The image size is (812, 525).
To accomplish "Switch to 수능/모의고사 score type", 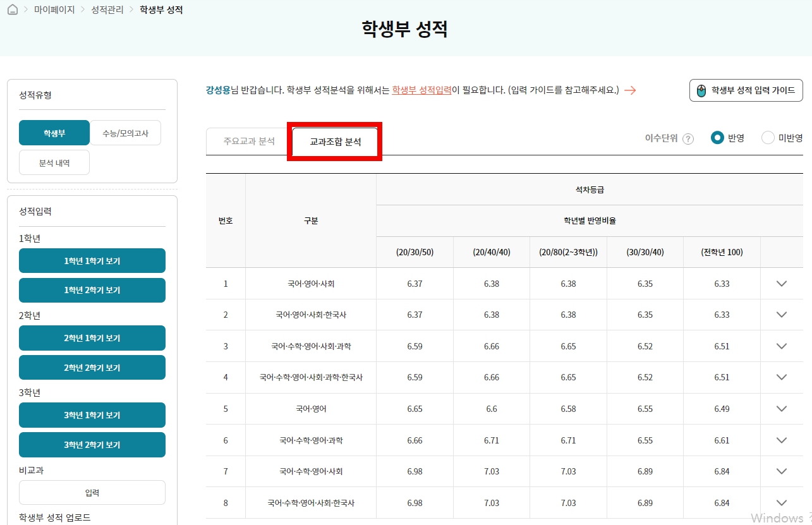I will (x=125, y=133).
